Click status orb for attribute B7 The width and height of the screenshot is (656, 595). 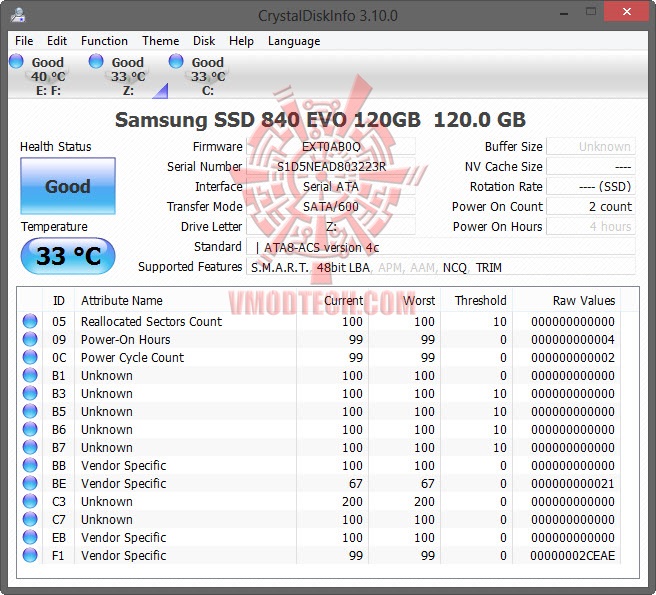point(30,447)
